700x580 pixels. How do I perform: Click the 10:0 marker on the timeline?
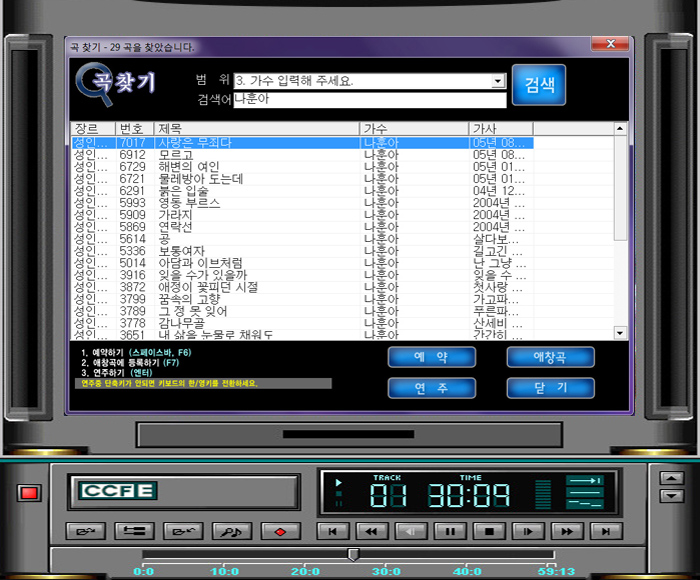pyautogui.click(x=225, y=572)
